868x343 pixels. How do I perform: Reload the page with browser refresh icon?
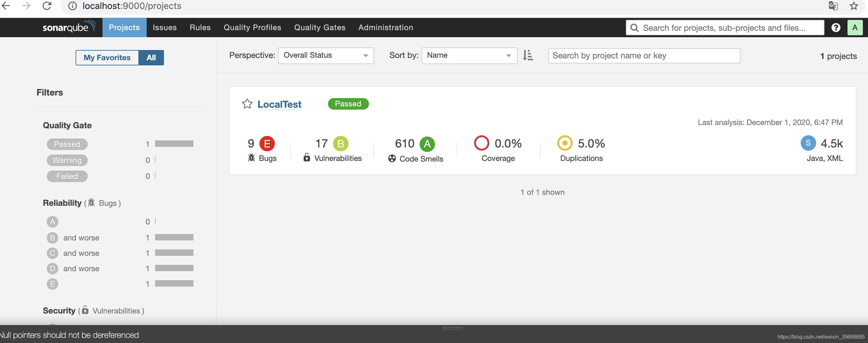click(x=47, y=6)
